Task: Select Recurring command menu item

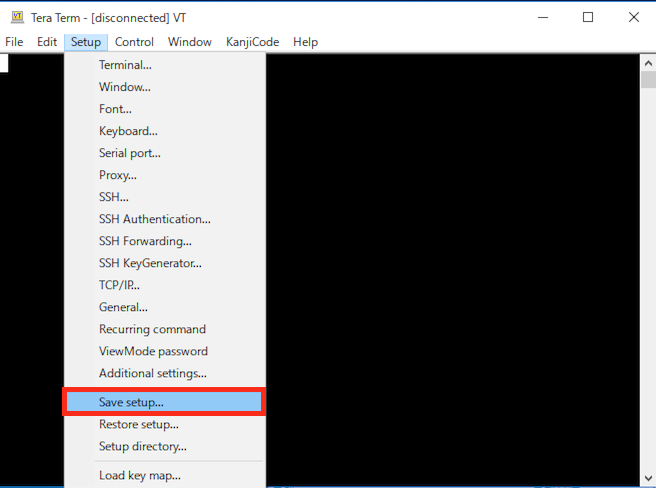Action: tap(152, 329)
